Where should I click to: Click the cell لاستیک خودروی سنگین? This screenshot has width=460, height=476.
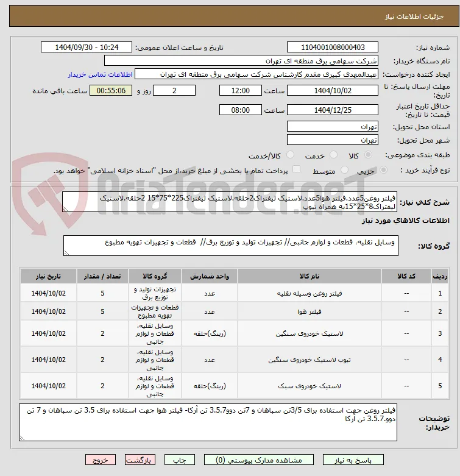310,333
